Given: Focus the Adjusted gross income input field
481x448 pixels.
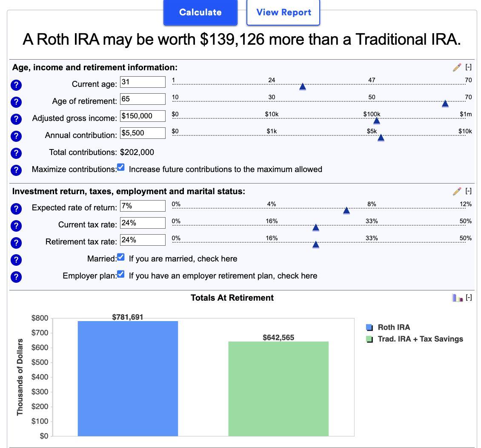Looking at the screenshot, I should pyautogui.click(x=143, y=116).
